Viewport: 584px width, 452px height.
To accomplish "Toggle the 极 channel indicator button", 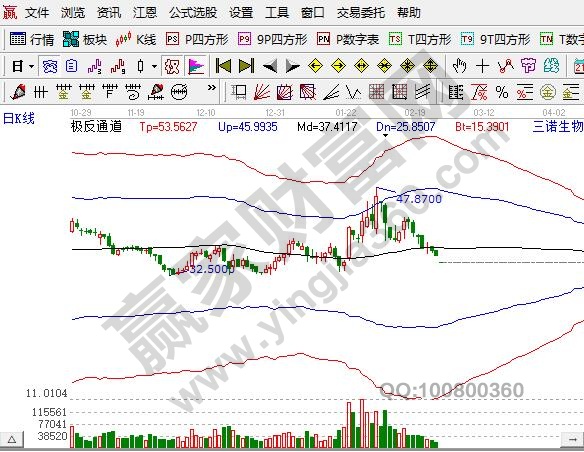I will (172, 66).
